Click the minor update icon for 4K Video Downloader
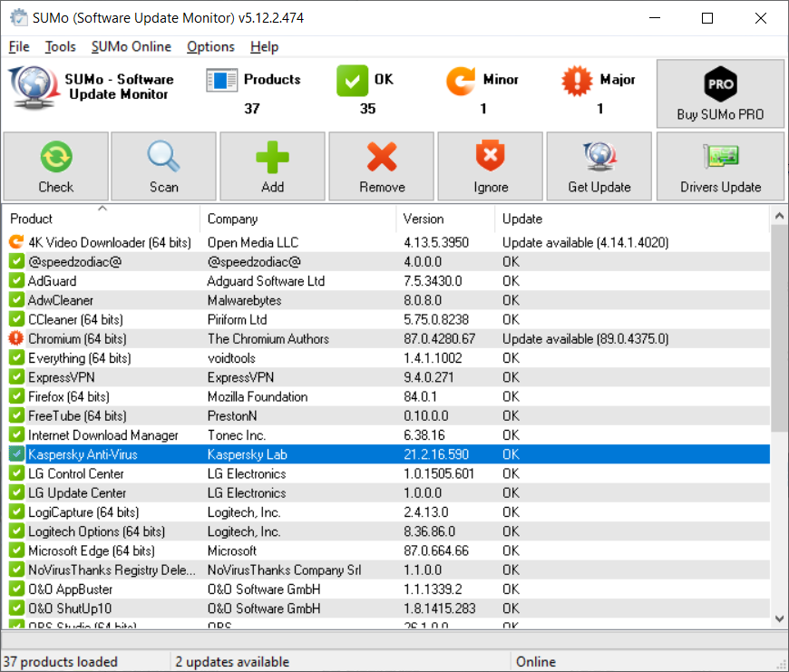 tap(16, 242)
